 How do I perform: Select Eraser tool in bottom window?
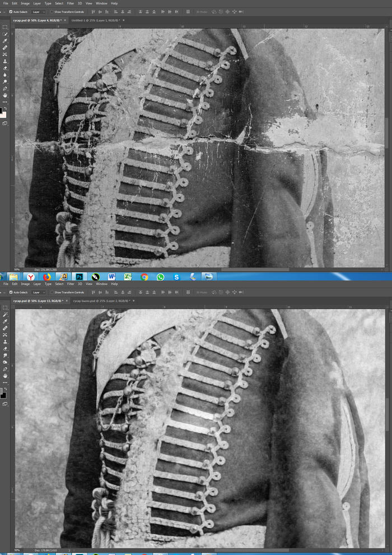(x=5, y=349)
